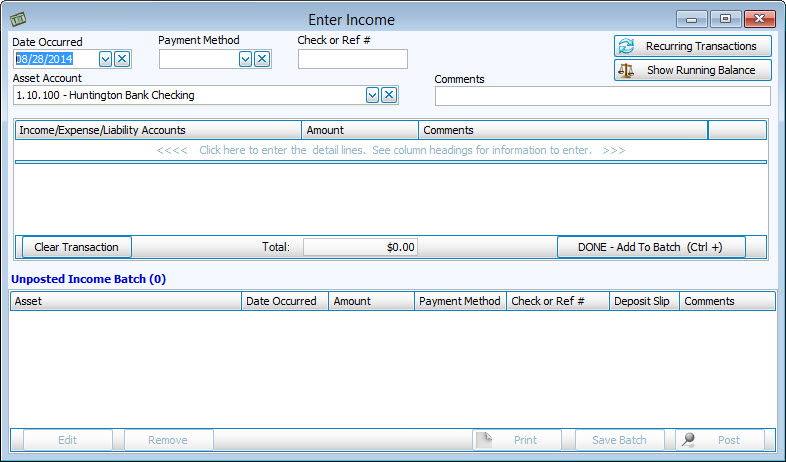Screen dimensions: 786x462
Task: Click into the Check or Ref # field
Action: click(352, 59)
